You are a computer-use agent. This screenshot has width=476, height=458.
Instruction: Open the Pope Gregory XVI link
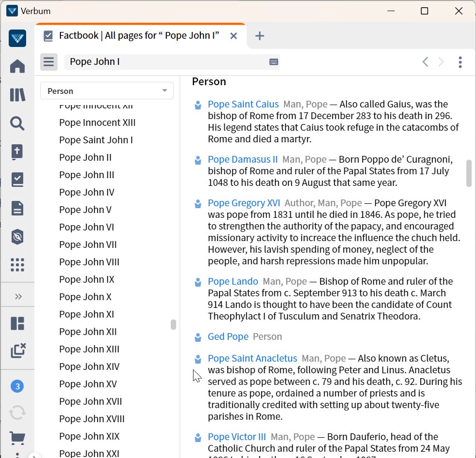[244, 203]
